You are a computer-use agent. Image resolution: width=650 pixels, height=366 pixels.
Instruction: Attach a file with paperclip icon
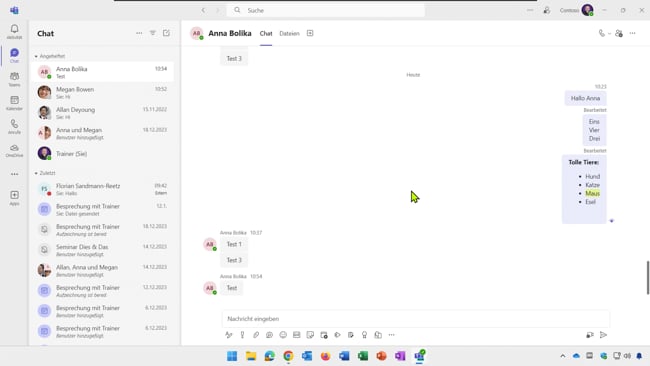click(x=256, y=334)
